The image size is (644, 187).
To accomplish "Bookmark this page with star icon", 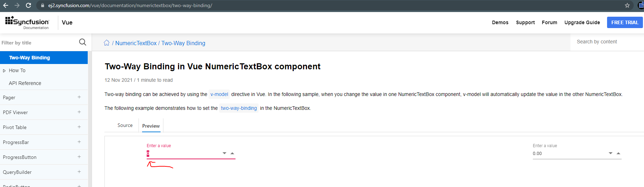I will pyautogui.click(x=627, y=5).
